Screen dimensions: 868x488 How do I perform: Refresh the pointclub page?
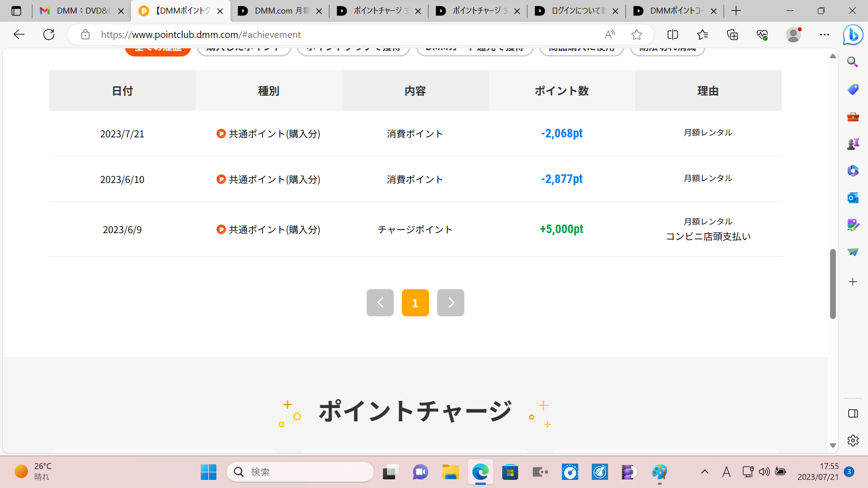49,34
